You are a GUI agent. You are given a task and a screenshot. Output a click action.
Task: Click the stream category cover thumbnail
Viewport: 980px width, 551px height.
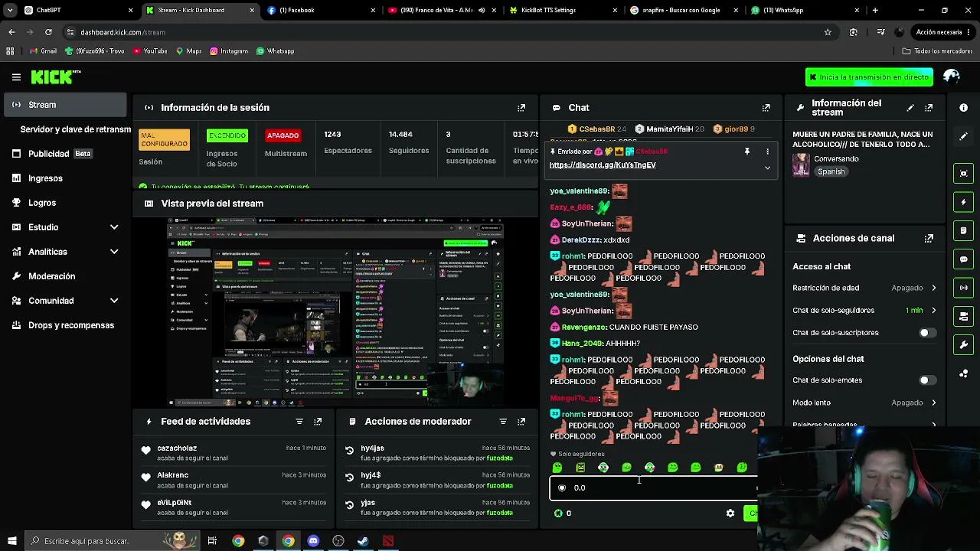click(801, 165)
